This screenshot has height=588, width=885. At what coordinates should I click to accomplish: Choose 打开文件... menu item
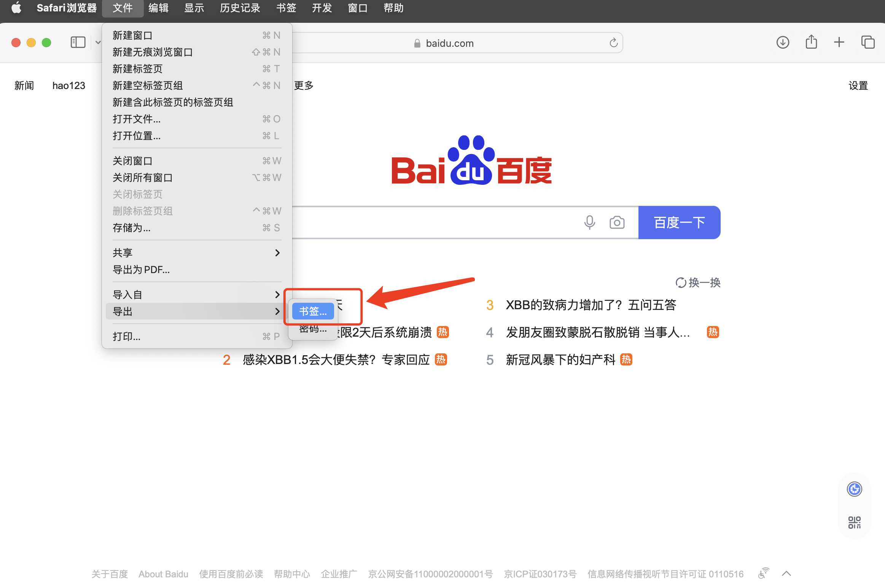197,119
